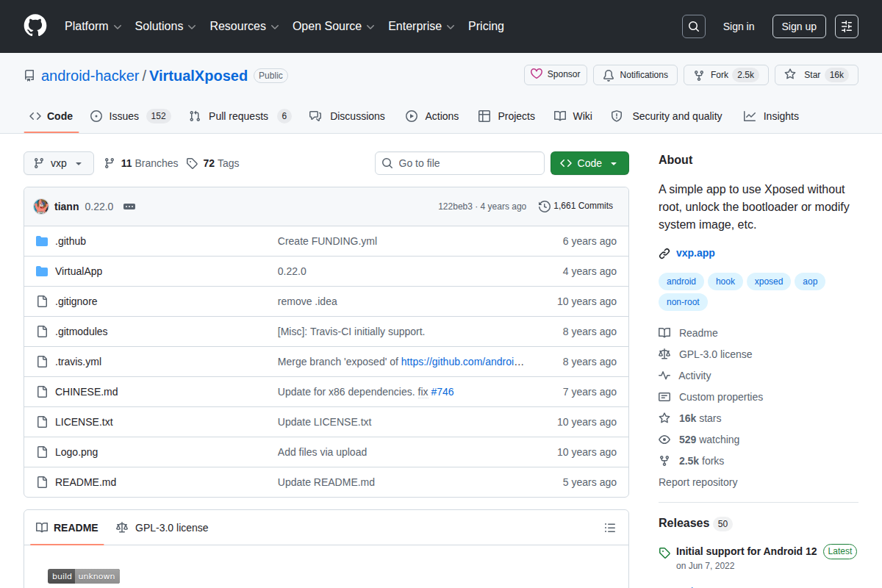Image resolution: width=882 pixels, height=588 pixels.
Task: Open README outline list icon
Action: click(x=610, y=528)
